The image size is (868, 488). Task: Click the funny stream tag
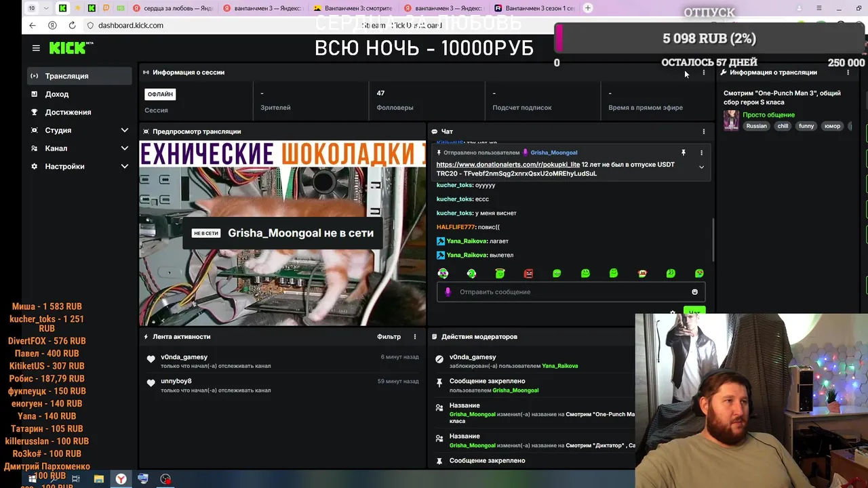click(806, 126)
